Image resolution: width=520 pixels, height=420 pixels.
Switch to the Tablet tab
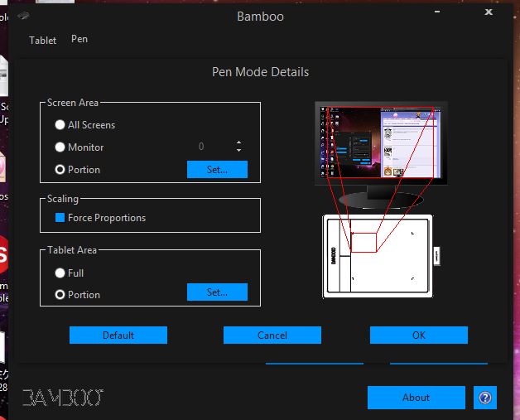[x=43, y=41]
